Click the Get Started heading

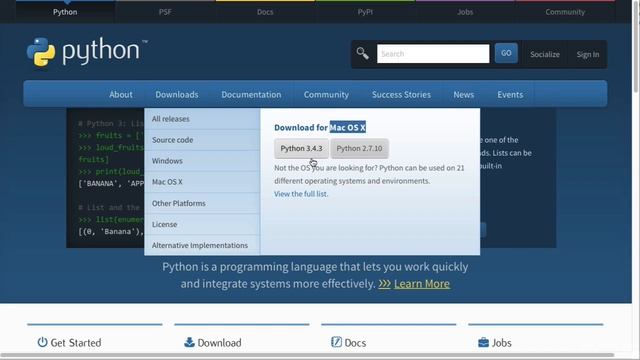pos(76,343)
